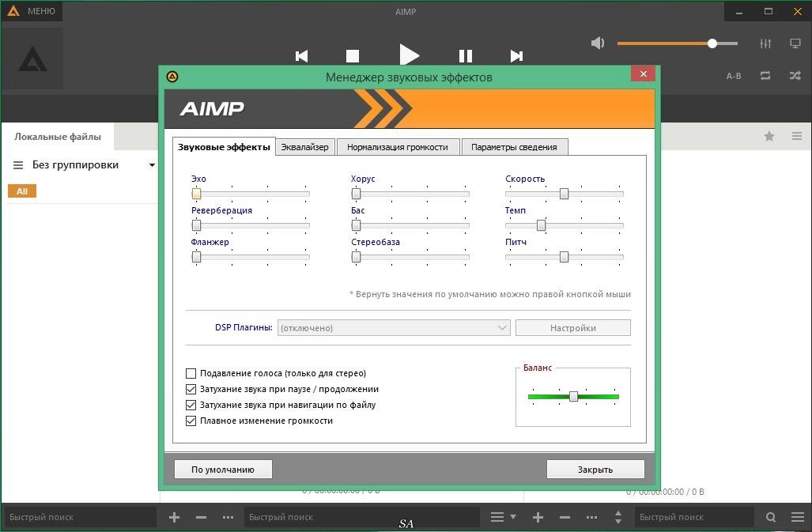
Task: Uncheck Затухание звука при навигации по файлу
Action: tap(191, 405)
